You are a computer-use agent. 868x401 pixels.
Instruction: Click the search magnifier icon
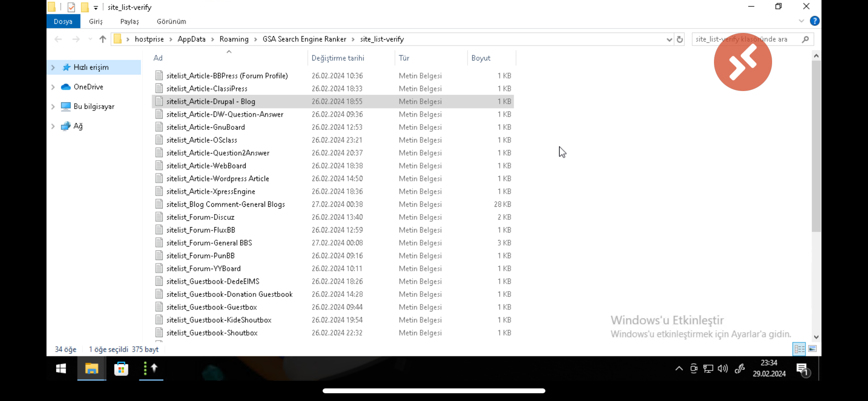(806, 39)
